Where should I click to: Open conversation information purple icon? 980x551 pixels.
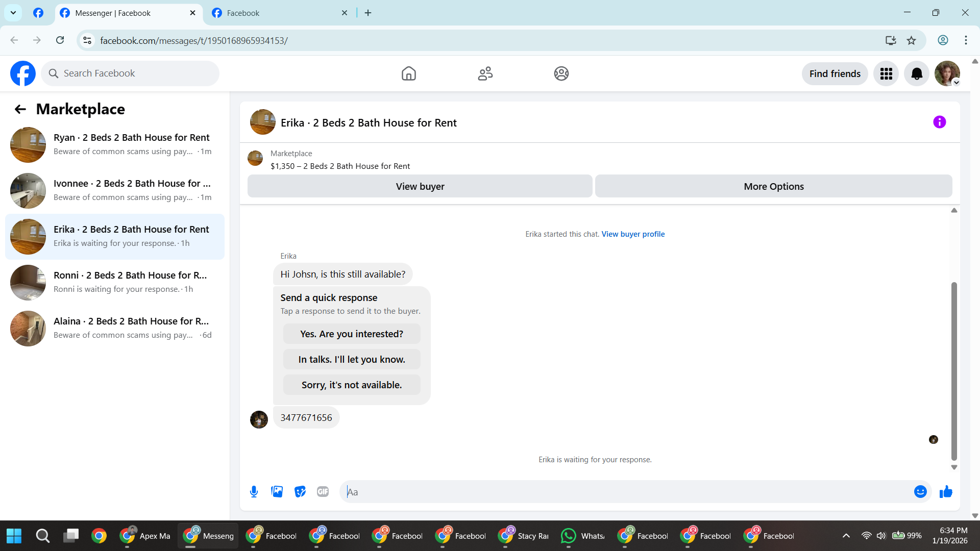pyautogui.click(x=939, y=122)
